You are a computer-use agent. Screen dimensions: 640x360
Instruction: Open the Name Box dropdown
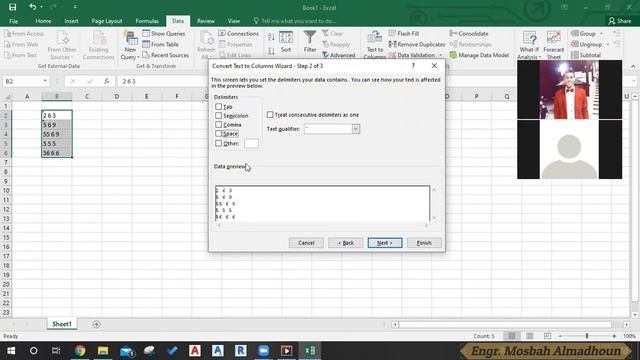(45, 81)
